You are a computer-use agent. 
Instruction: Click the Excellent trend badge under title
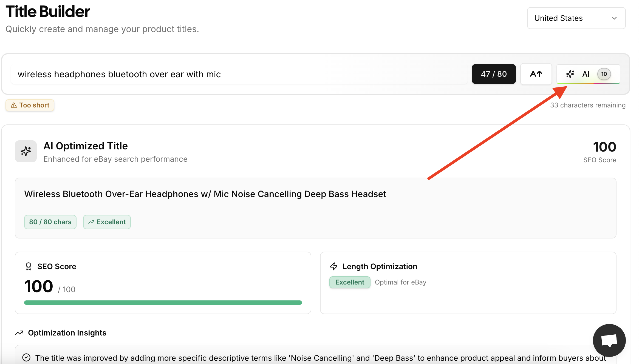(x=107, y=222)
